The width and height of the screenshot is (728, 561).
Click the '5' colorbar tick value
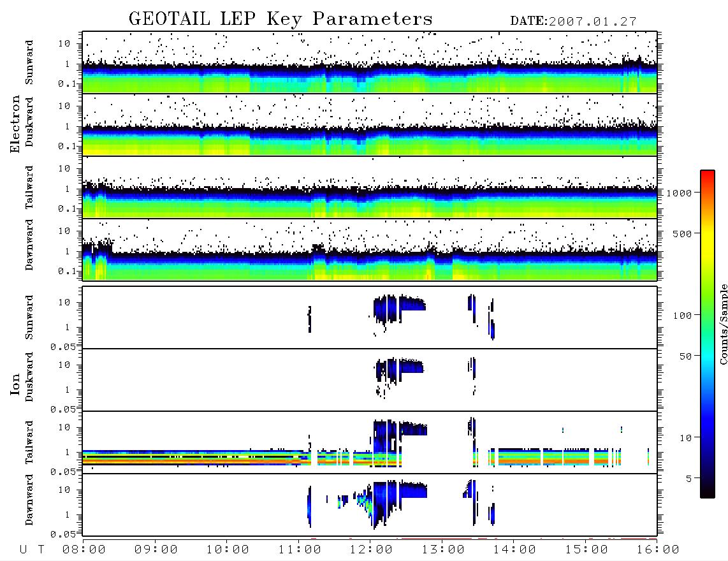point(689,479)
